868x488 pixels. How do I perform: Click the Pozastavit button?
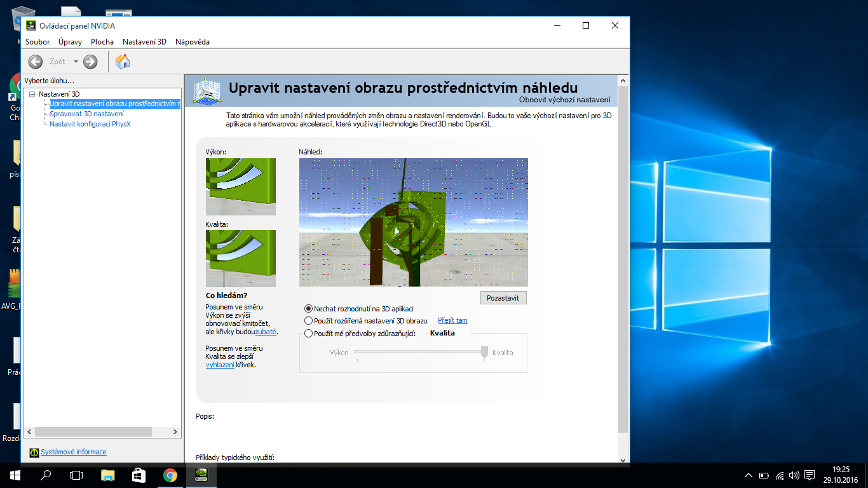click(x=503, y=297)
